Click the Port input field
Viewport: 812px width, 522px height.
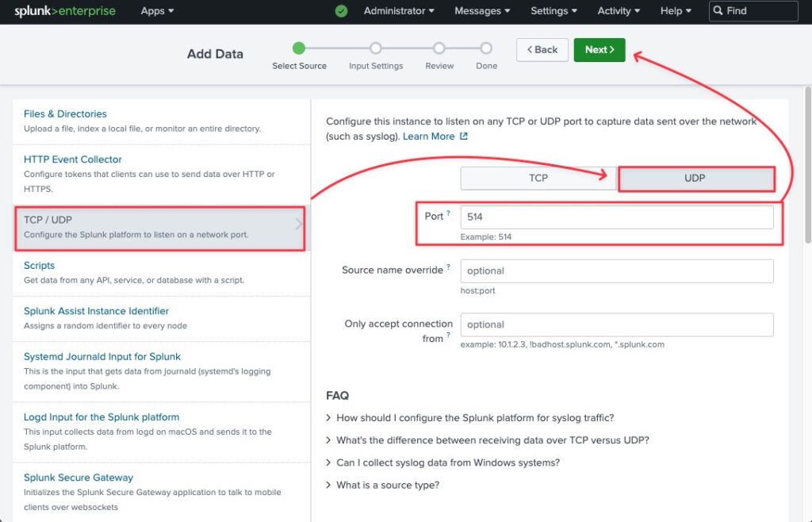[x=617, y=217]
